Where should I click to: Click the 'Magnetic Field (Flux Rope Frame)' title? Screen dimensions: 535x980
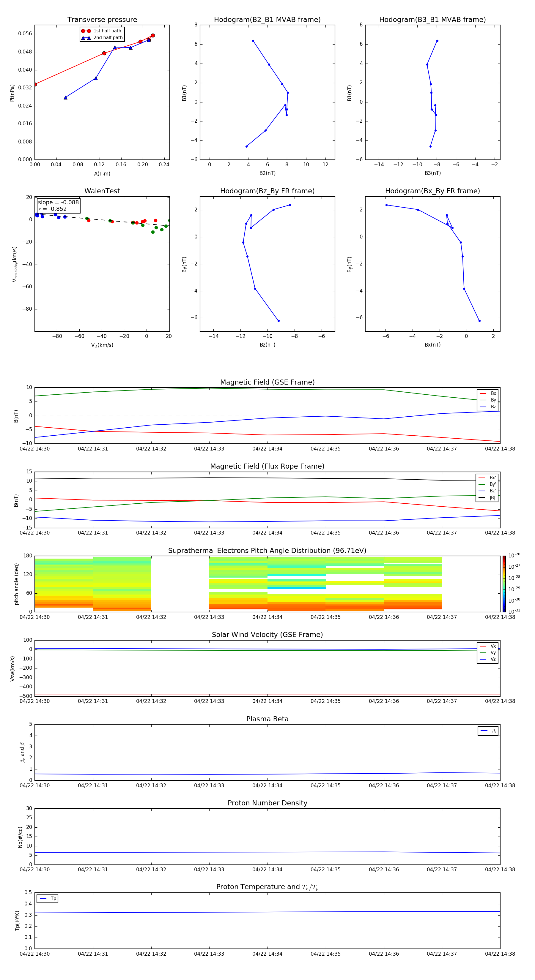point(267,467)
